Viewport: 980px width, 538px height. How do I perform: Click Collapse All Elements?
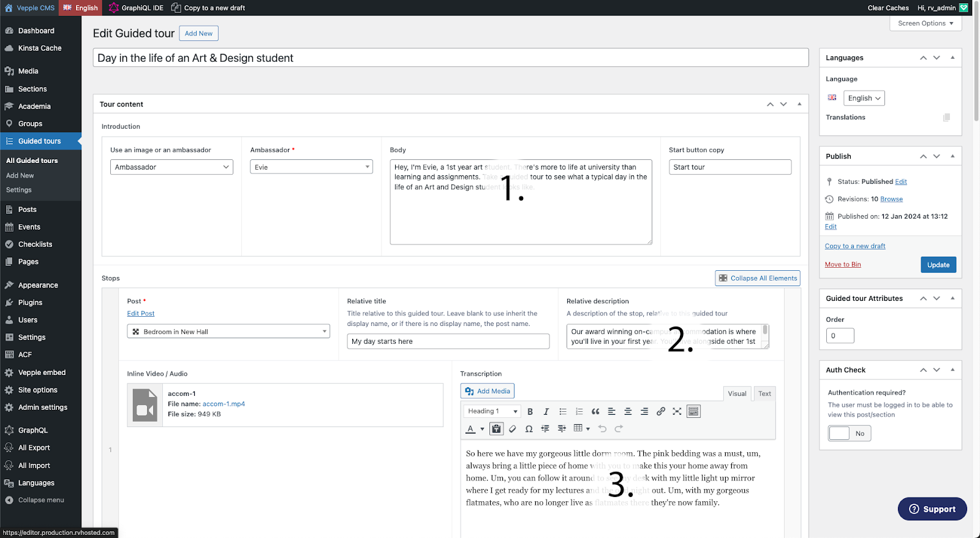(x=758, y=278)
